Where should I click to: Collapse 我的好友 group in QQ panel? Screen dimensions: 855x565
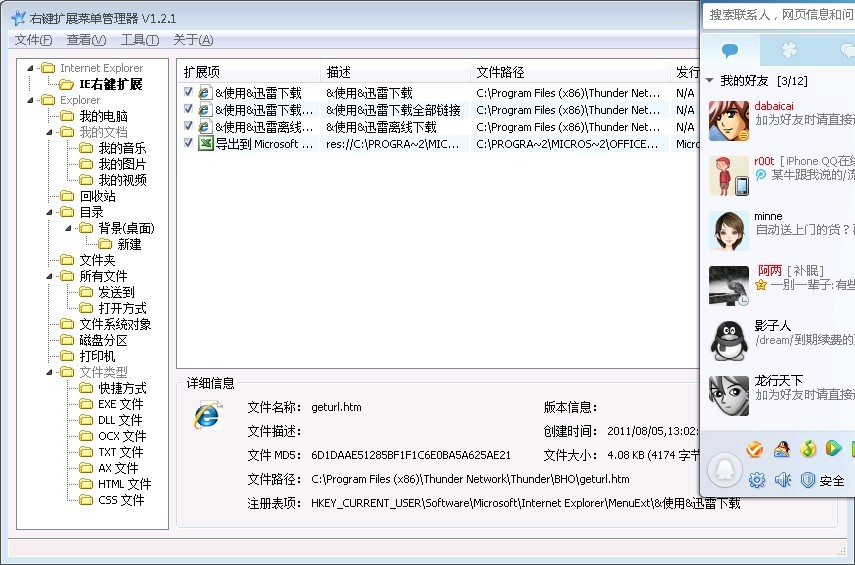[709, 81]
